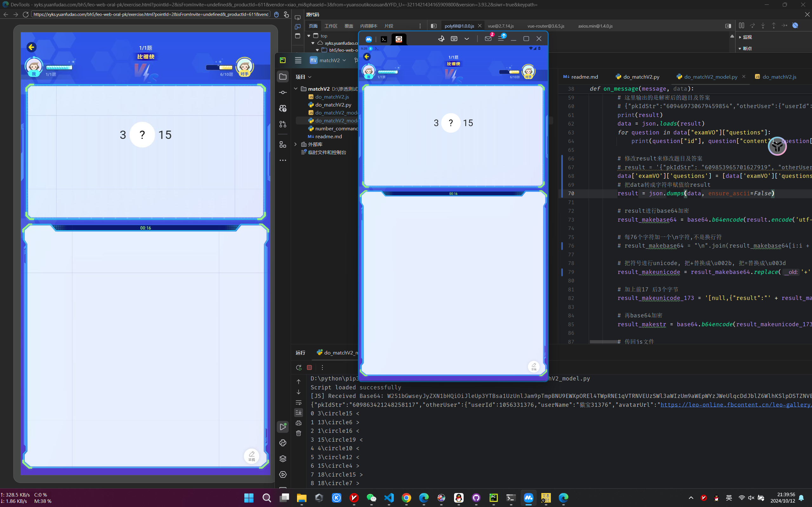Click editor horizontal scrollbar thumb
Screen dimensions: 812x507
[x=603, y=342]
